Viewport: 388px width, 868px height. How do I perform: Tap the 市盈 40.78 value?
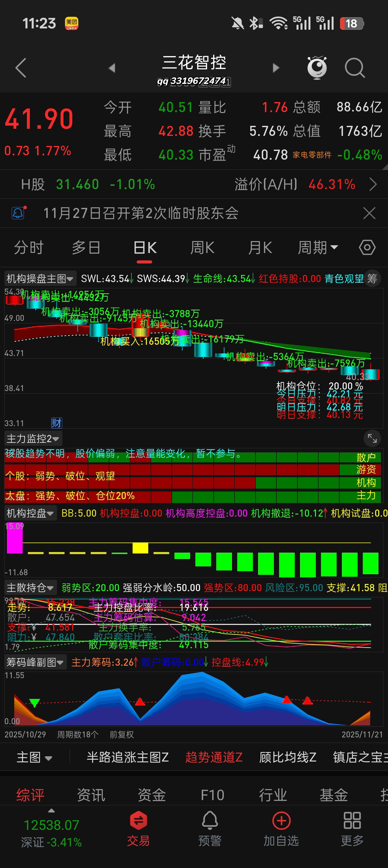tap(270, 155)
